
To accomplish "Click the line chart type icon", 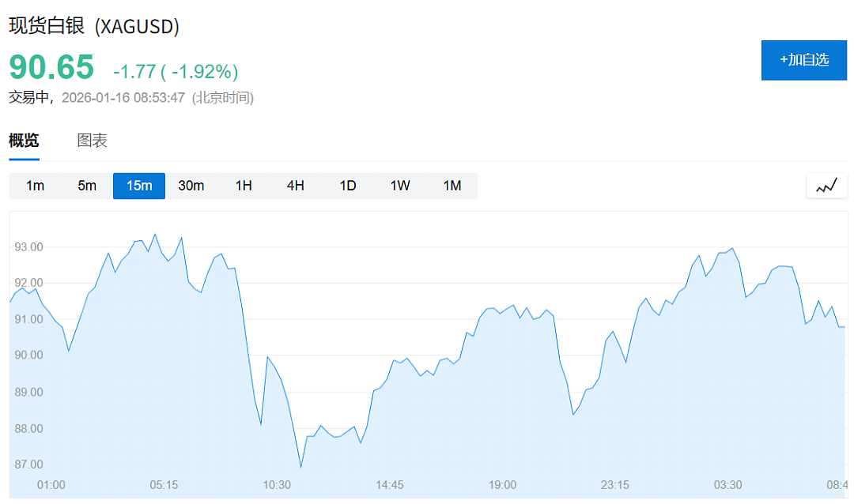I will coord(826,186).
